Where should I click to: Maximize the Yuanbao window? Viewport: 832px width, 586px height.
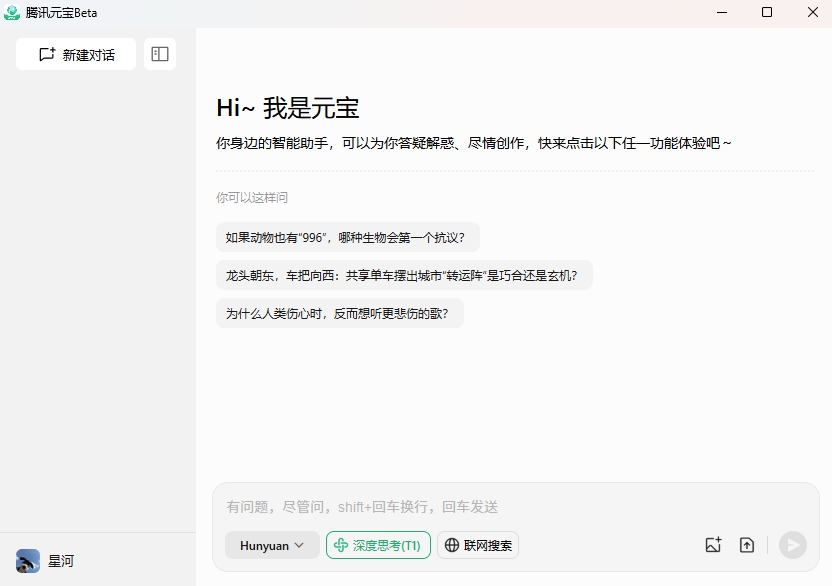pos(767,12)
